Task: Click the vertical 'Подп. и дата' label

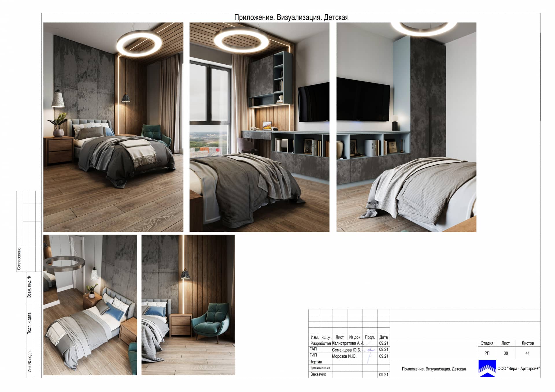Action: click(29, 324)
